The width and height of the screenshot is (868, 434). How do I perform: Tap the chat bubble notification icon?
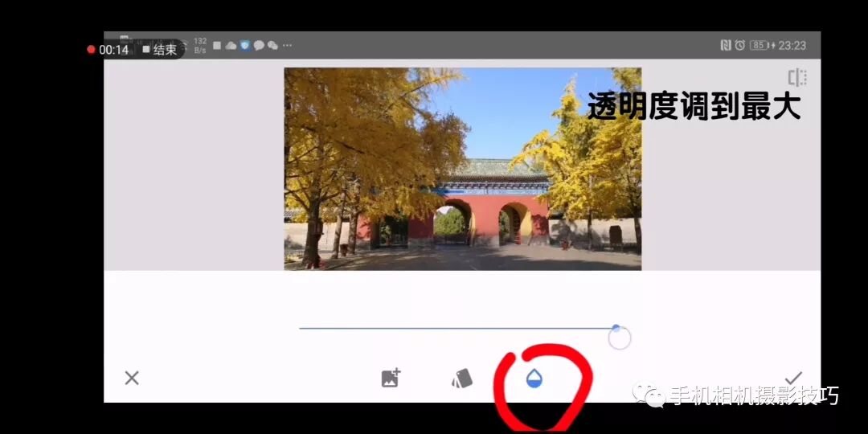point(259,45)
